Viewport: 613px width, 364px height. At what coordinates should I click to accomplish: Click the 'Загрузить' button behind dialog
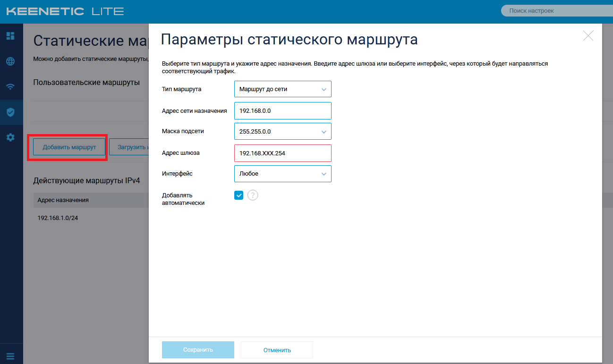pos(129,147)
